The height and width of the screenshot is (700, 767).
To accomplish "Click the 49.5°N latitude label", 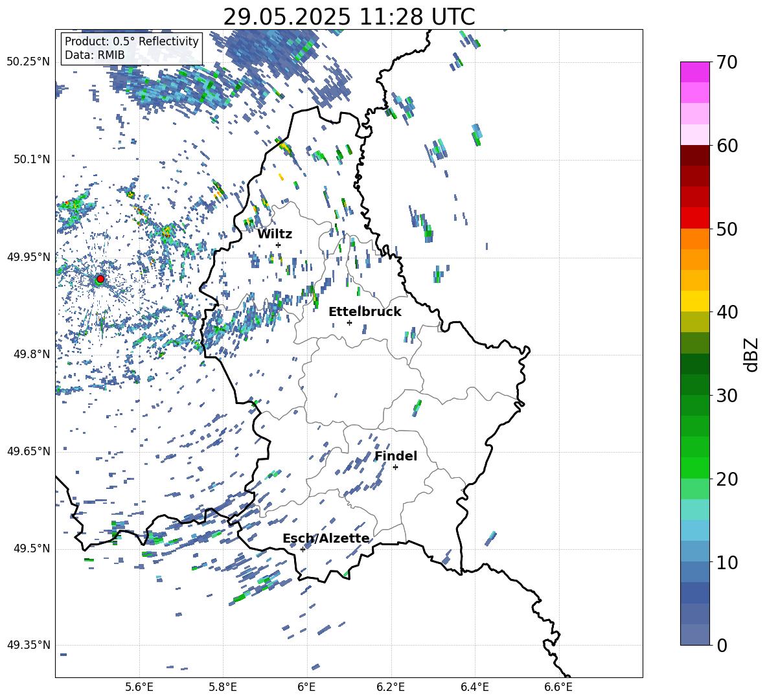I will (32, 549).
